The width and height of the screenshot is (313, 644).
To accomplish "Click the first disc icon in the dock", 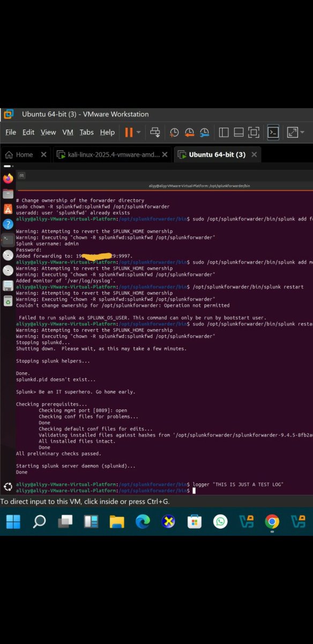I will [x=8, y=255].
